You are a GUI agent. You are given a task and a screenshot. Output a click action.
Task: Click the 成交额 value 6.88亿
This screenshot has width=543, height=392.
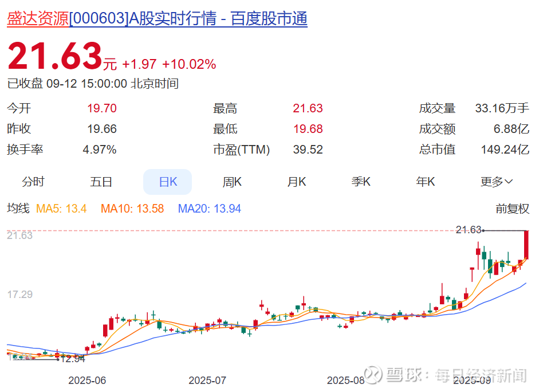pos(511,129)
